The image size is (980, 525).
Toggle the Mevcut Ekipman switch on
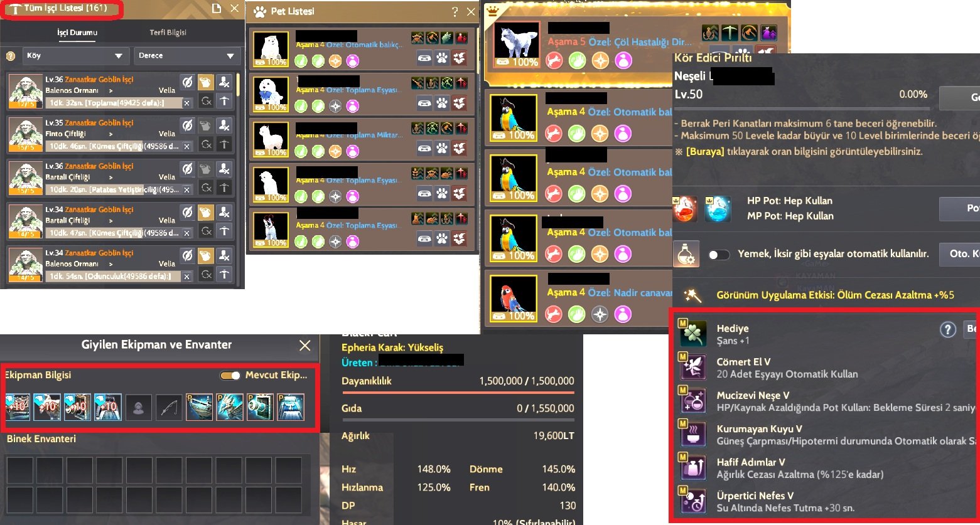[x=230, y=376]
